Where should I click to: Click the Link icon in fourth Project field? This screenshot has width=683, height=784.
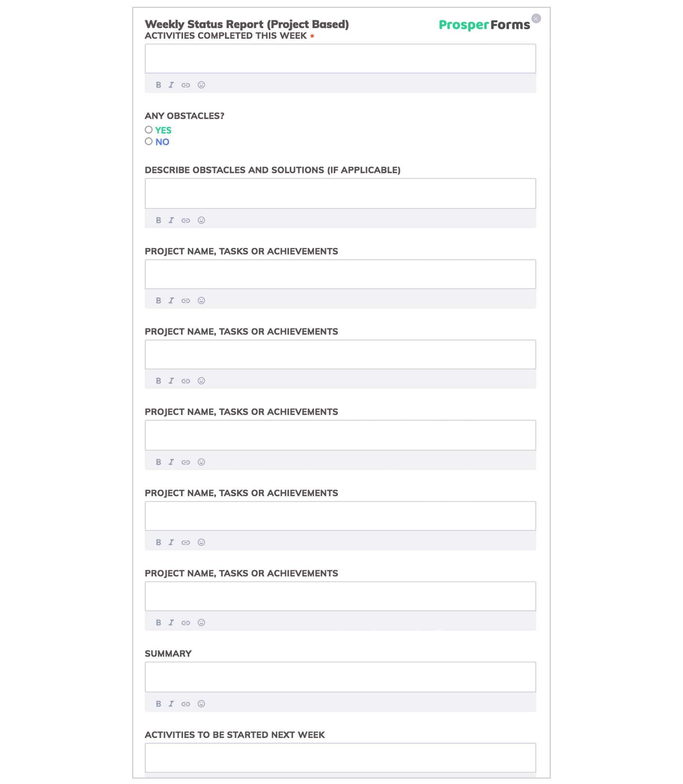pos(186,542)
